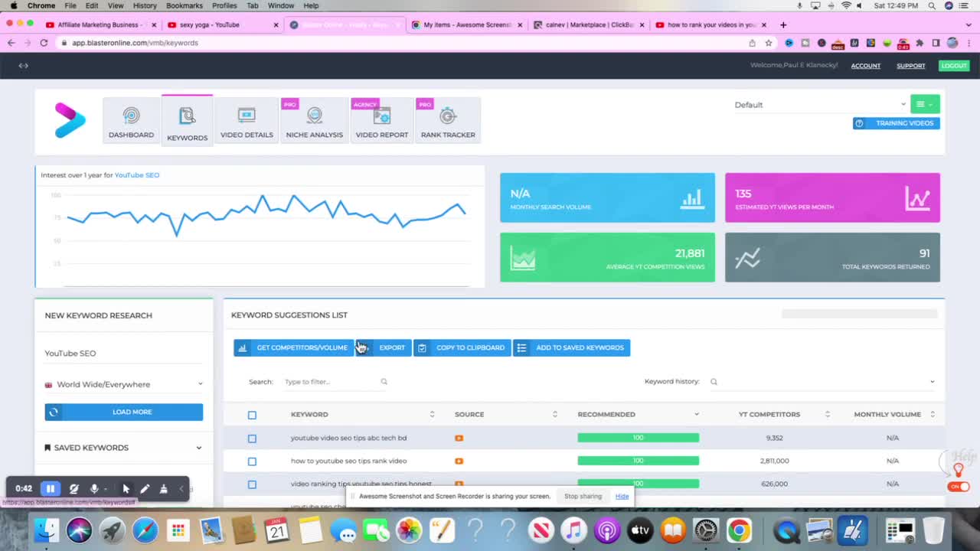
Task: Select the recorder pencil annotation tool
Action: (x=145, y=488)
